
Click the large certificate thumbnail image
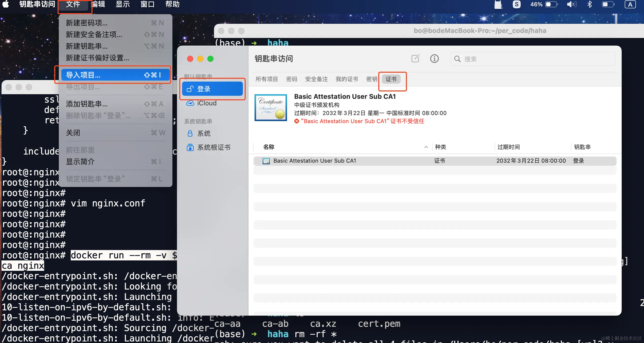271,108
